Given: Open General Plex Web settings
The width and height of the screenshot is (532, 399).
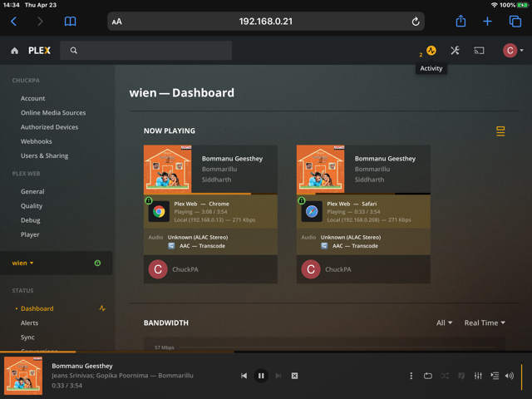Looking at the screenshot, I should click(x=32, y=191).
